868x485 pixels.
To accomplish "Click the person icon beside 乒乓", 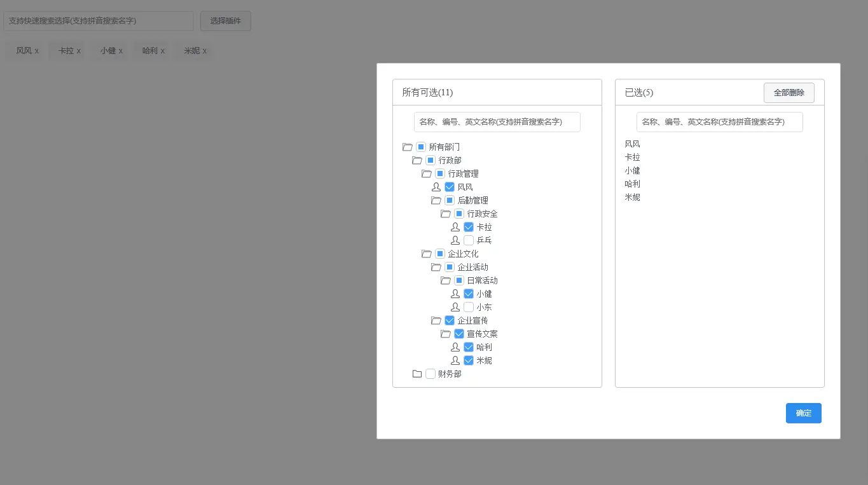I will click(x=455, y=240).
